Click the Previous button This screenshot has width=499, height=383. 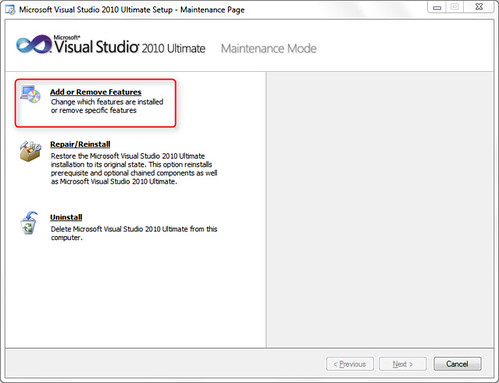pyautogui.click(x=350, y=364)
